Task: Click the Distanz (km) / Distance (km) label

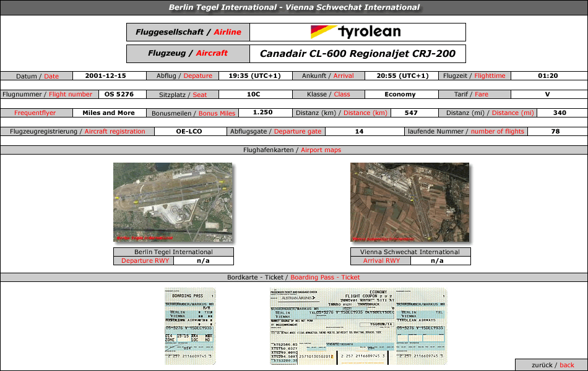Action: coord(341,113)
